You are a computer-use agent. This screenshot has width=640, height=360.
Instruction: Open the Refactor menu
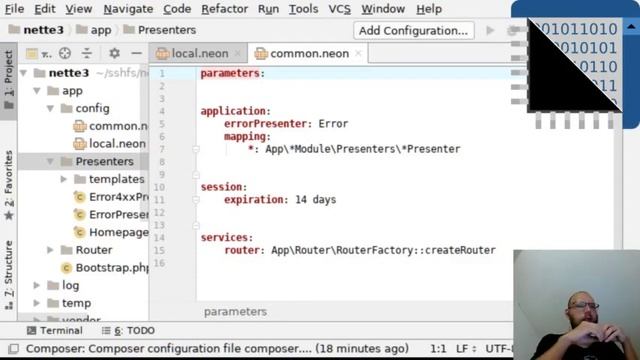[224, 9]
